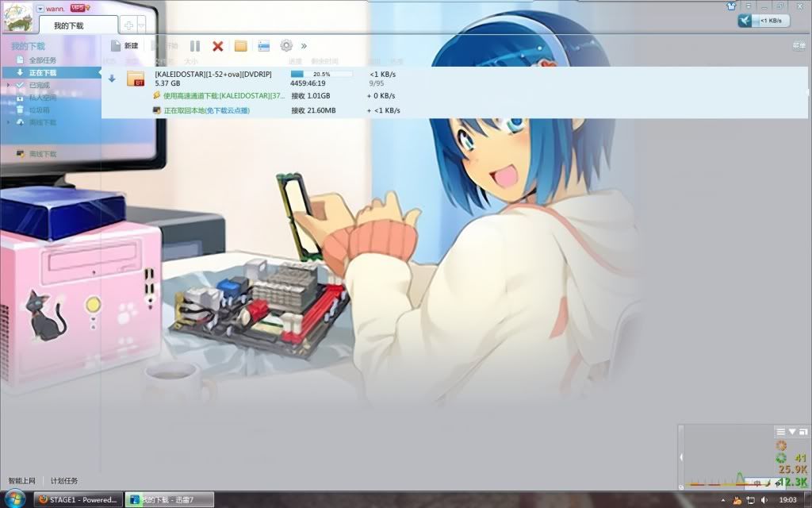
Task: Click the 我的下载 - 迅雷7 taskbar button
Action: [x=170, y=500]
